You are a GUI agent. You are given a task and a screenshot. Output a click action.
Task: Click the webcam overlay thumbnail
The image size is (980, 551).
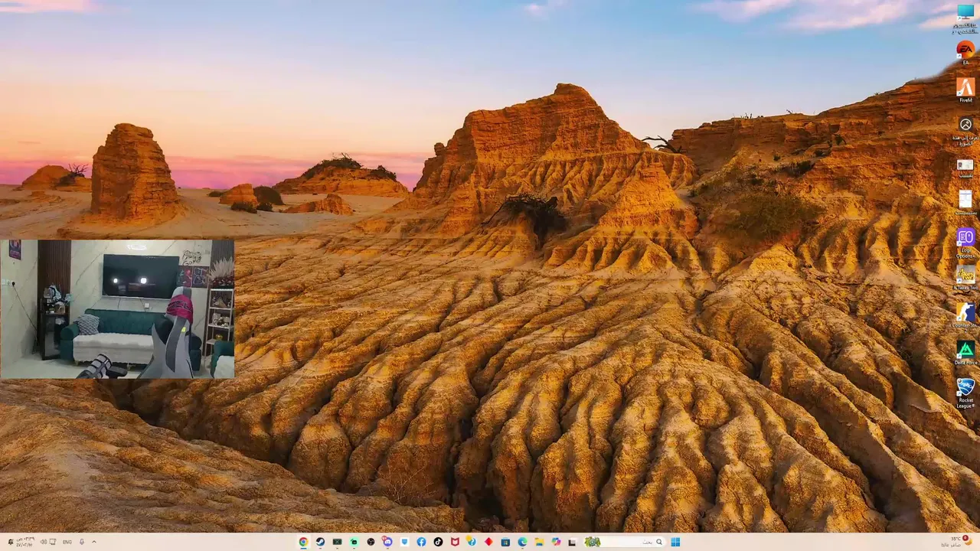point(117,309)
